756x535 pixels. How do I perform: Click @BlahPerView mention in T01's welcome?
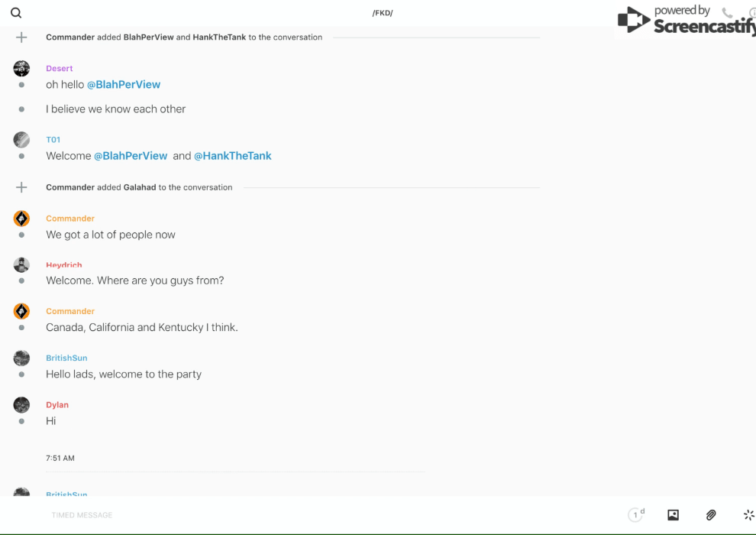tap(131, 156)
